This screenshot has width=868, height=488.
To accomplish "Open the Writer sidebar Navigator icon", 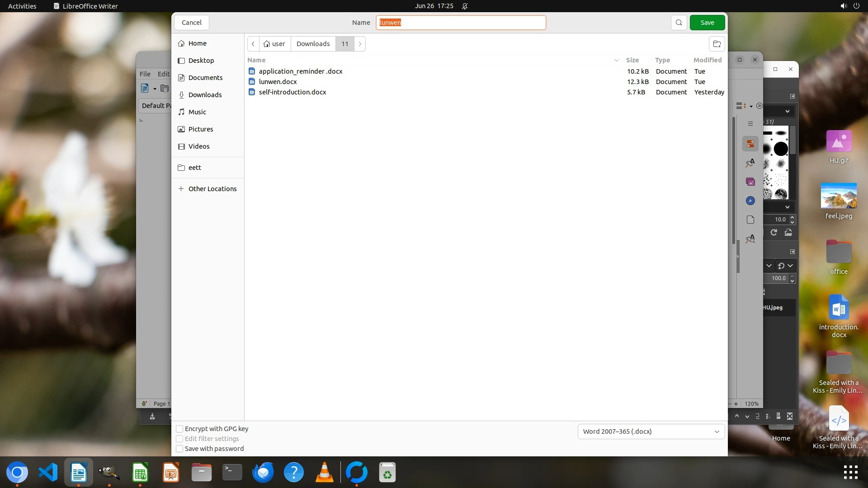I will click(x=750, y=201).
